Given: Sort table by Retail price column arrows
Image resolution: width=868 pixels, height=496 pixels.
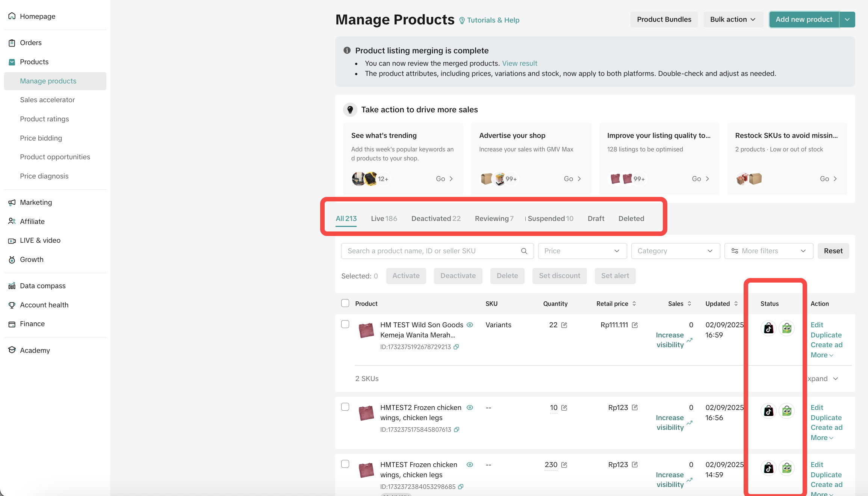Looking at the screenshot, I should click(634, 304).
